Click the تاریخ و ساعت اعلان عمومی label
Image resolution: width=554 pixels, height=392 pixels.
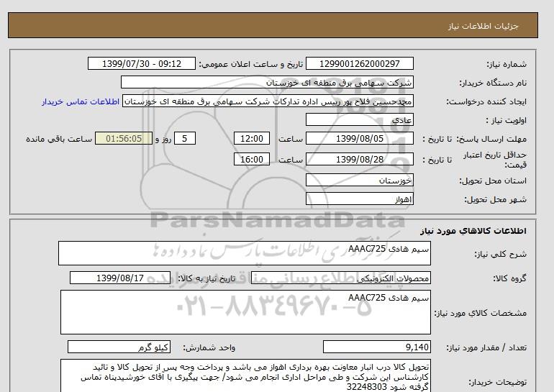(x=251, y=64)
